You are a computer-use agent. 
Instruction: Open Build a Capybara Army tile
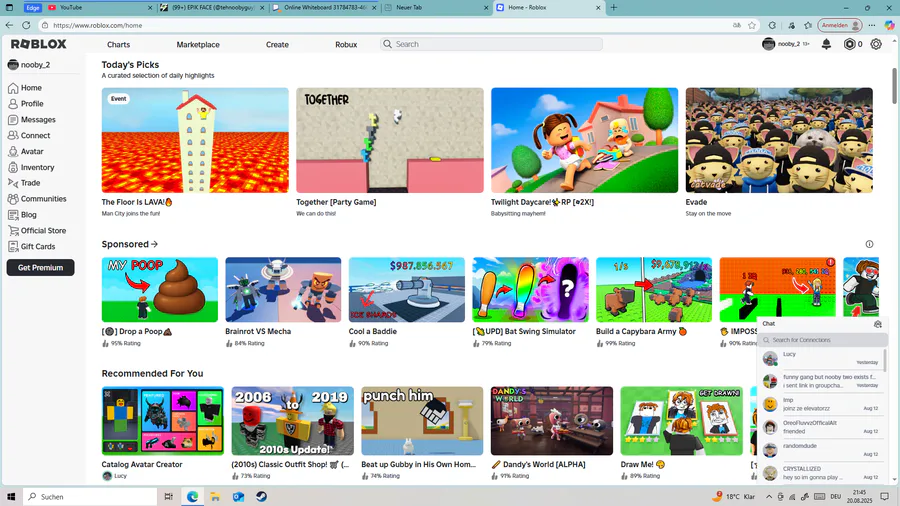(654, 290)
